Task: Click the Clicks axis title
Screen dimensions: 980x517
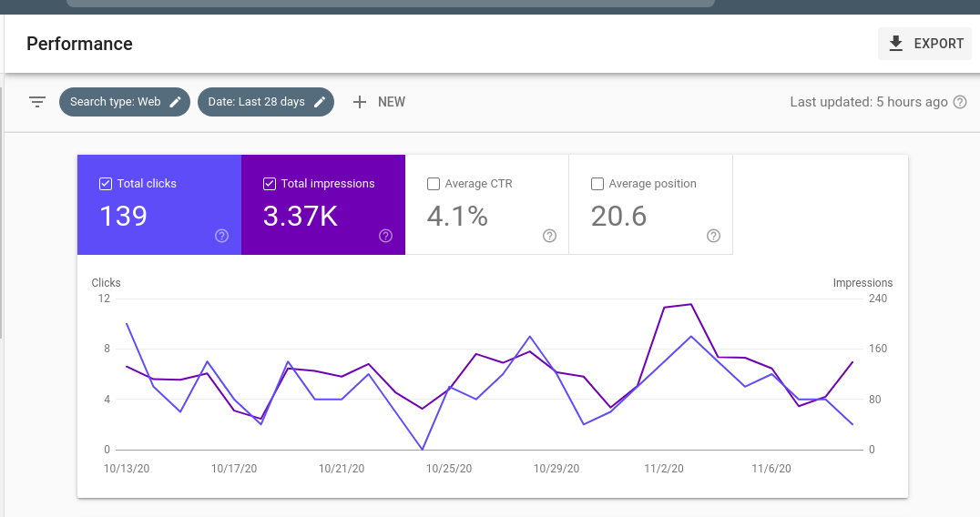Action: (106, 283)
